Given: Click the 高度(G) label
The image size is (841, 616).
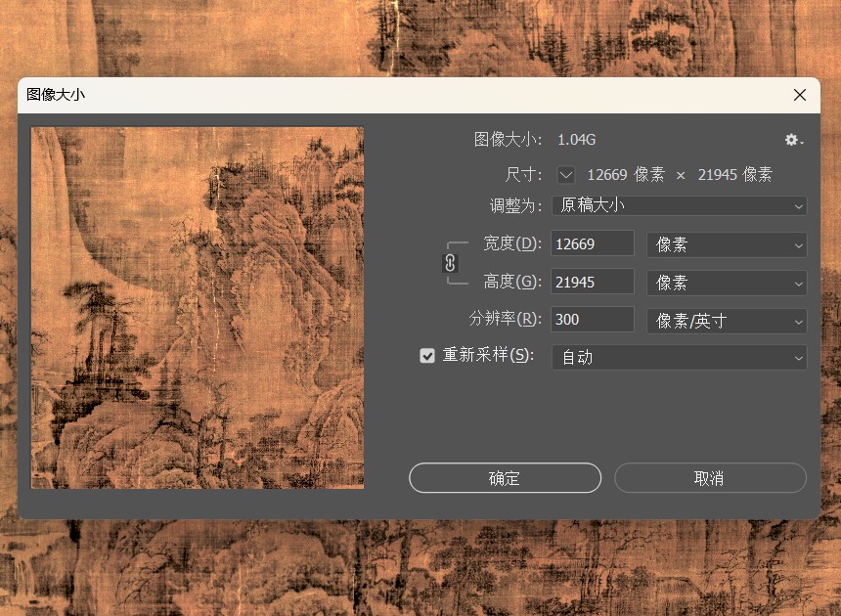Looking at the screenshot, I should [x=512, y=282].
